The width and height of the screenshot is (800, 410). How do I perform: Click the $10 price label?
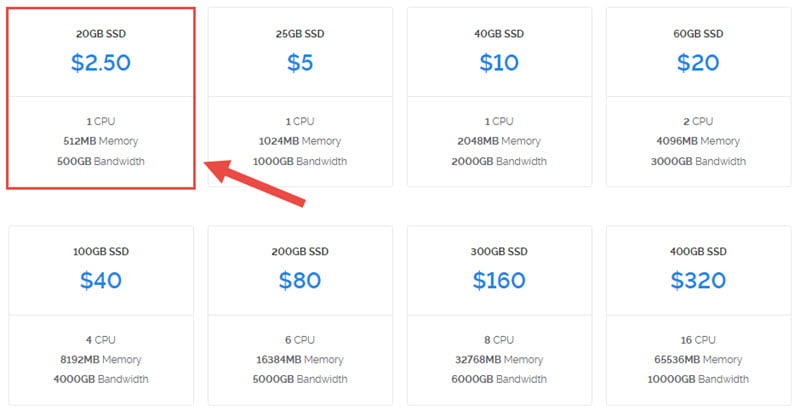click(499, 63)
